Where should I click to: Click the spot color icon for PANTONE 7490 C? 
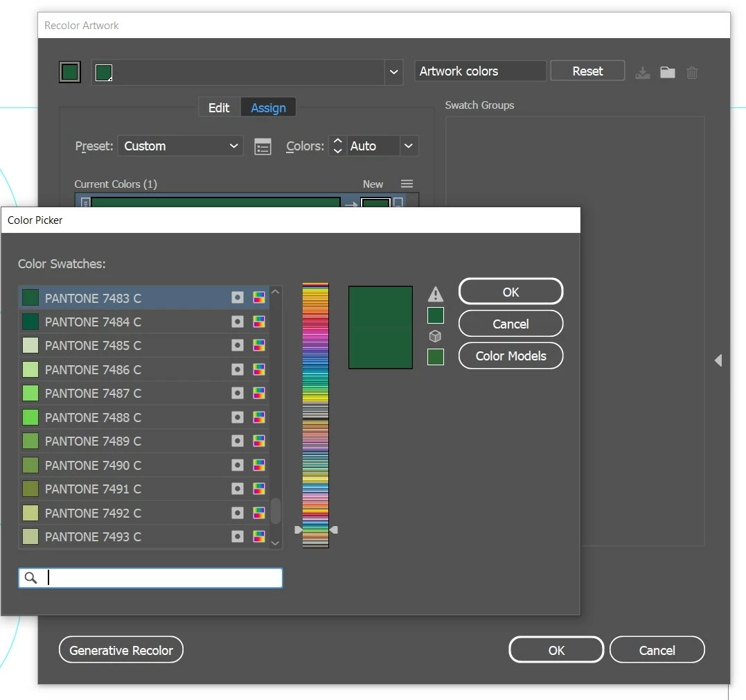click(238, 465)
